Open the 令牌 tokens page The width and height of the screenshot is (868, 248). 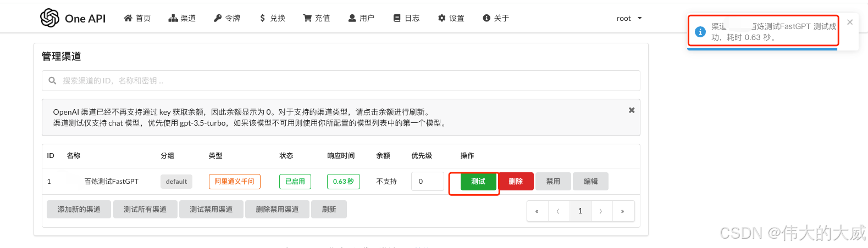pyautogui.click(x=227, y=18)
